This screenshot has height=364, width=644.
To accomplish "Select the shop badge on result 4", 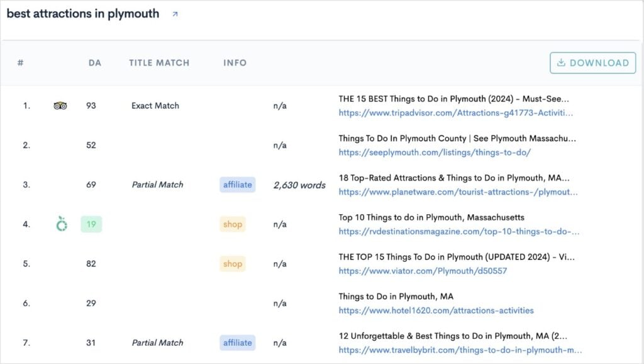I will pyautogui.click(x=233, y=224).
